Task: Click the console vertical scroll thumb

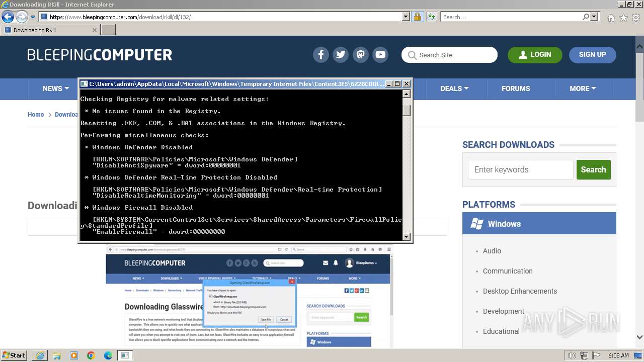Action: pyautogui.click(x=407, y=111)
